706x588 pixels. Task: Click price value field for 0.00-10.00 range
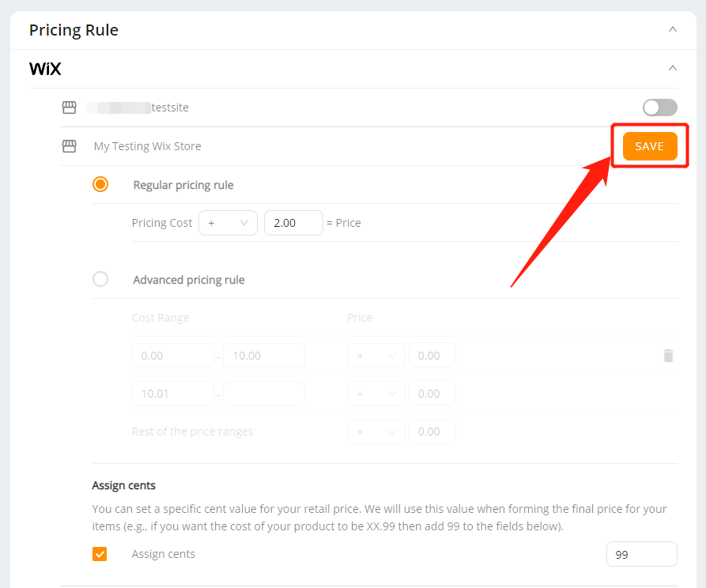432,356
